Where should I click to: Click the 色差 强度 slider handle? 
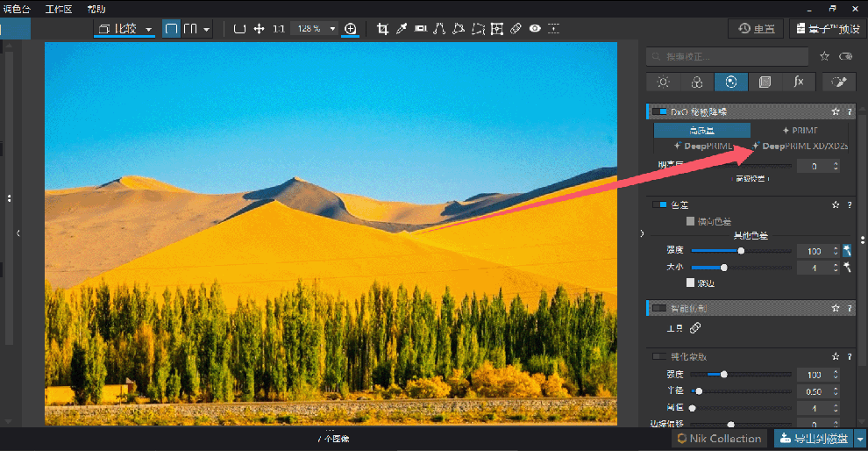click(x=741, y=251)
